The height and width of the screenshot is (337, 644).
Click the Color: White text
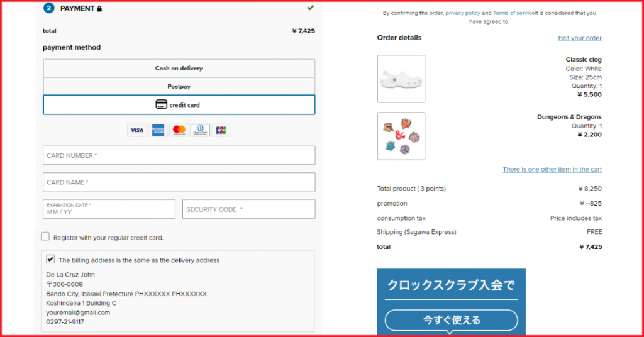[584, 69]
